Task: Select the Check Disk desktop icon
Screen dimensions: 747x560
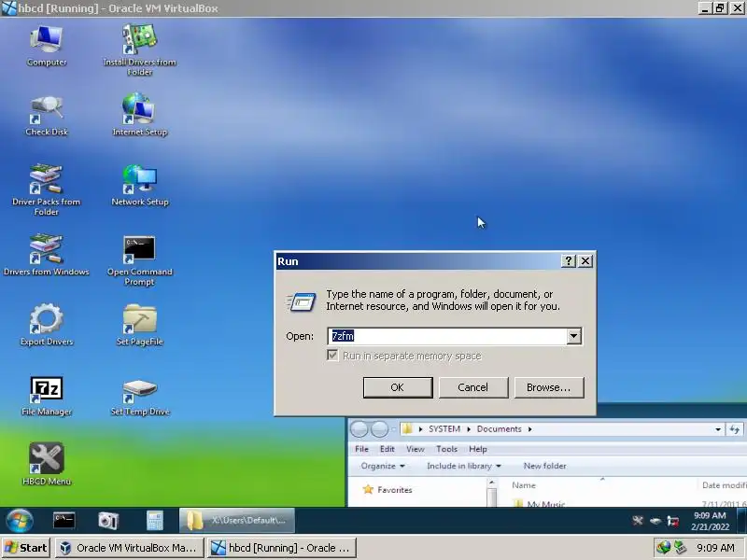Action: [x=46, y=116]
